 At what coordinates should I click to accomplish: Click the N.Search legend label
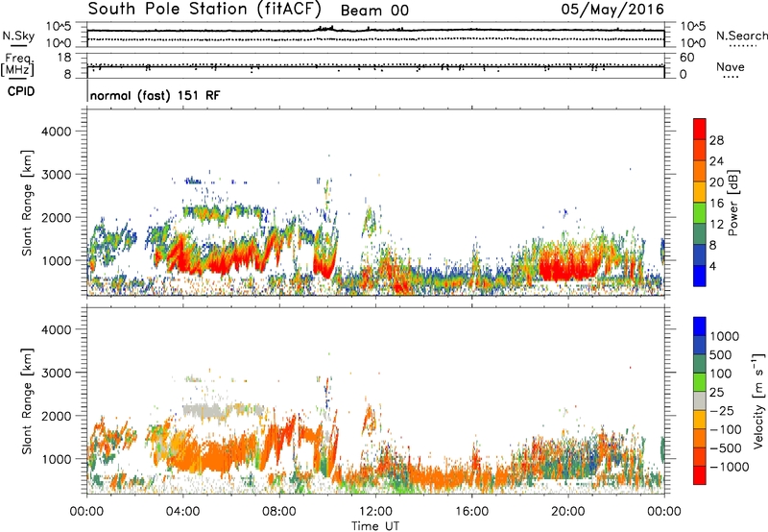tap(741, 36)
